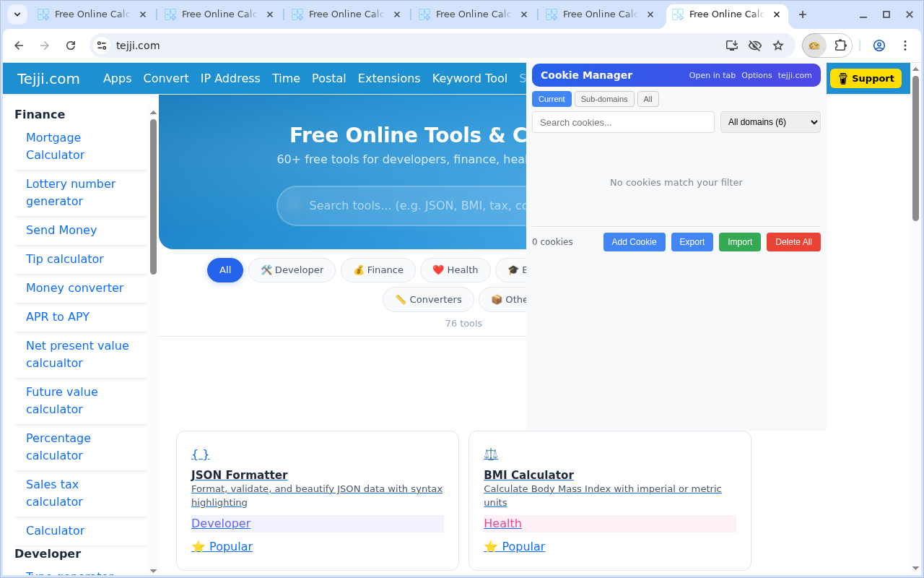
Task: Click Open in tab link
Action: [x=712, y=75]
